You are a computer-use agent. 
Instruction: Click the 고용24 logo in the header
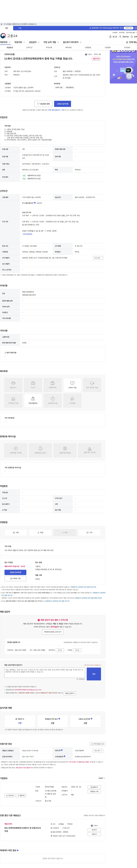coord(9,36)
